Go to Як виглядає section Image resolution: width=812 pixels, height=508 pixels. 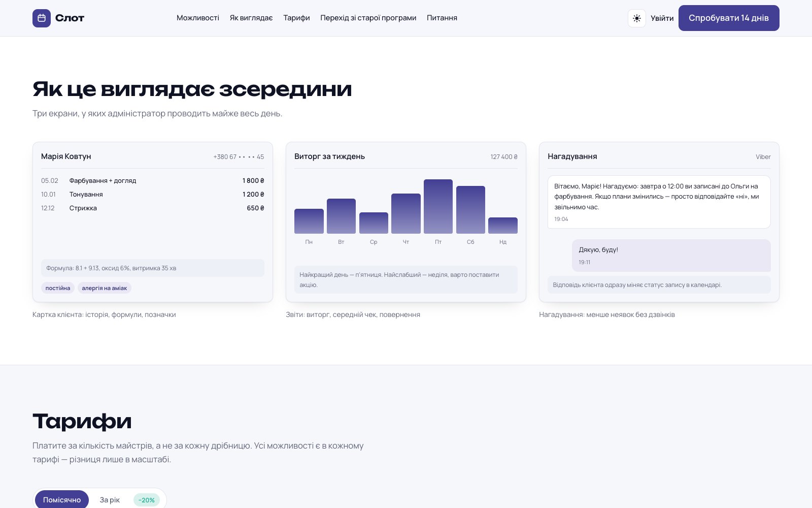251,18
